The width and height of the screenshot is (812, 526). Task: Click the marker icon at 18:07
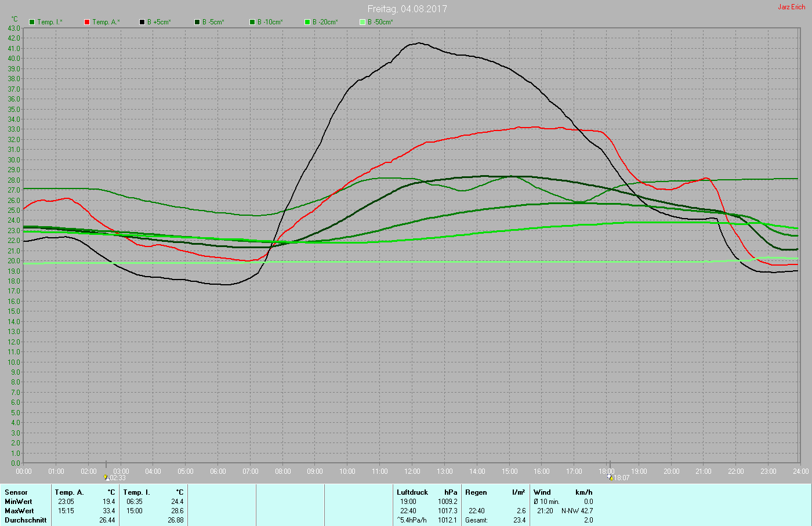coord(610,477)
